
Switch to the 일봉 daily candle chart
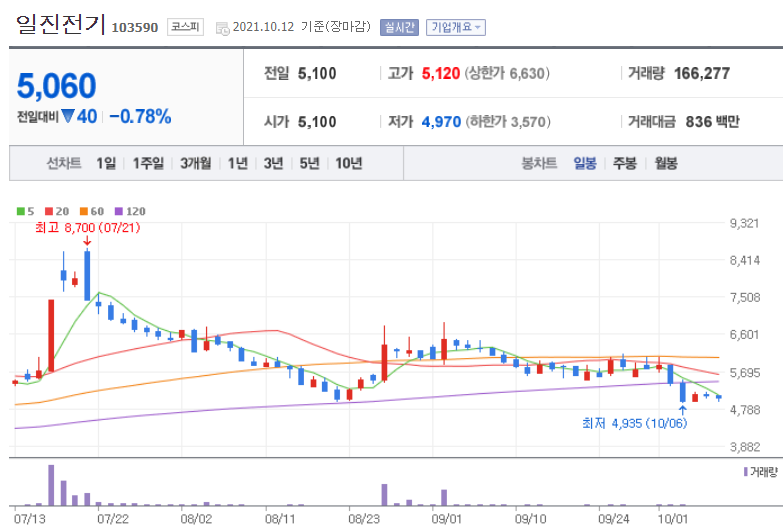point(585,163)
